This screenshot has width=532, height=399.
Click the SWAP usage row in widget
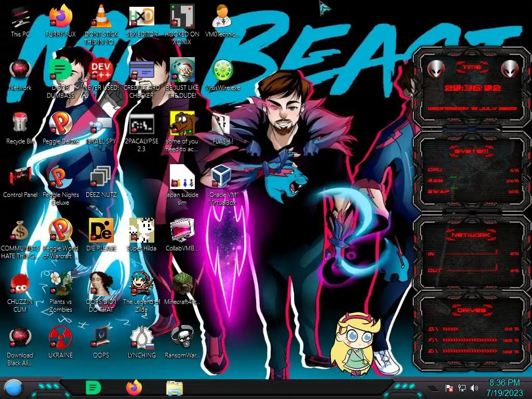(473, 192)
